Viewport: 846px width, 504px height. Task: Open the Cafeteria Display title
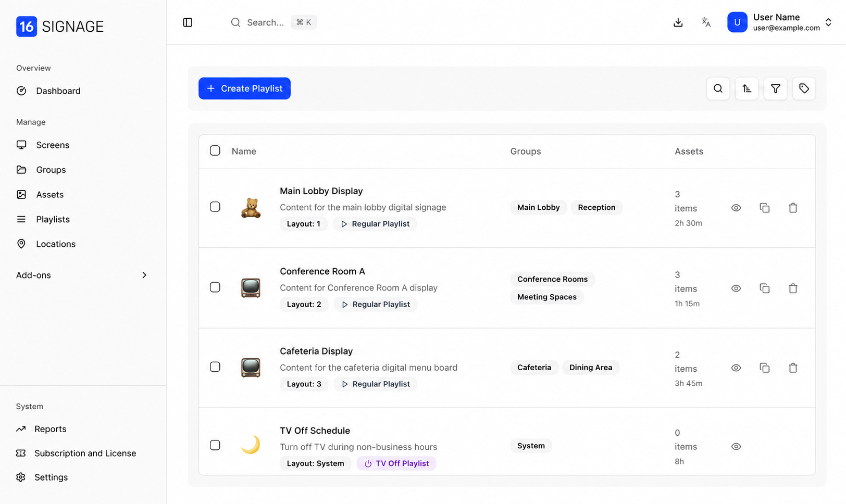point(316,351)
